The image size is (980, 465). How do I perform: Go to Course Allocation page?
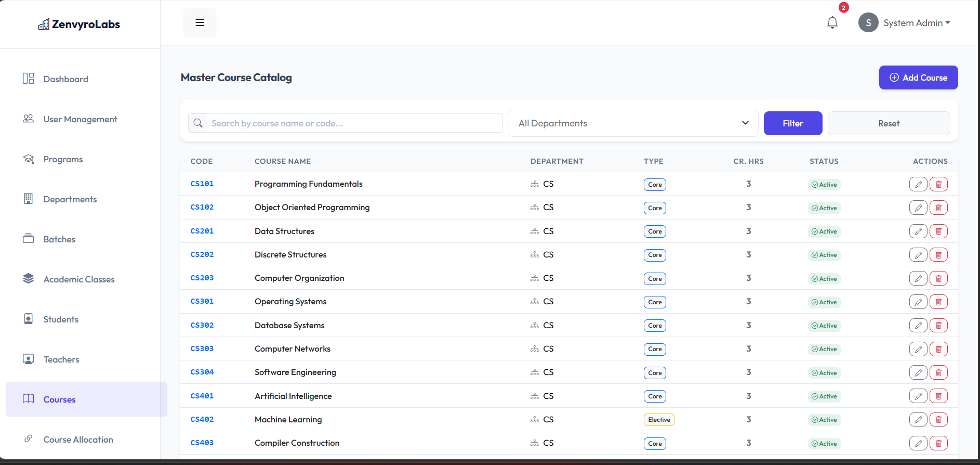[x=78, y=440]
